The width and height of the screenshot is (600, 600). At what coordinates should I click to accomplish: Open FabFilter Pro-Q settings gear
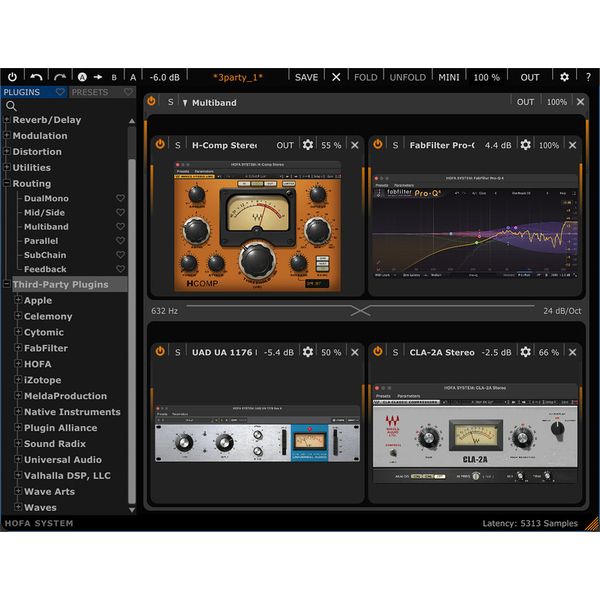(525, 145)
